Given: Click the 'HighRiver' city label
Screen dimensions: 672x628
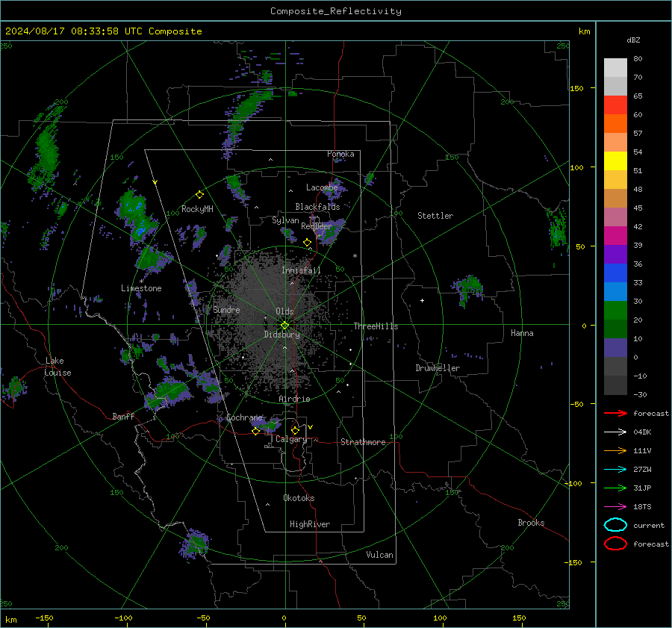Looking at the screenshot, I should [310, 524].
